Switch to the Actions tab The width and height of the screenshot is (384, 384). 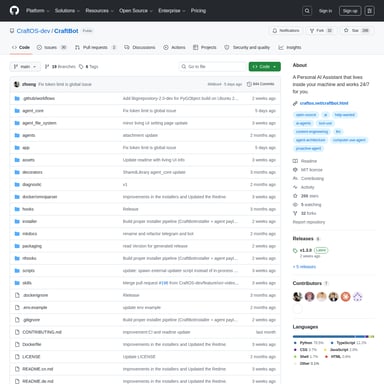(x=174, y=47)
